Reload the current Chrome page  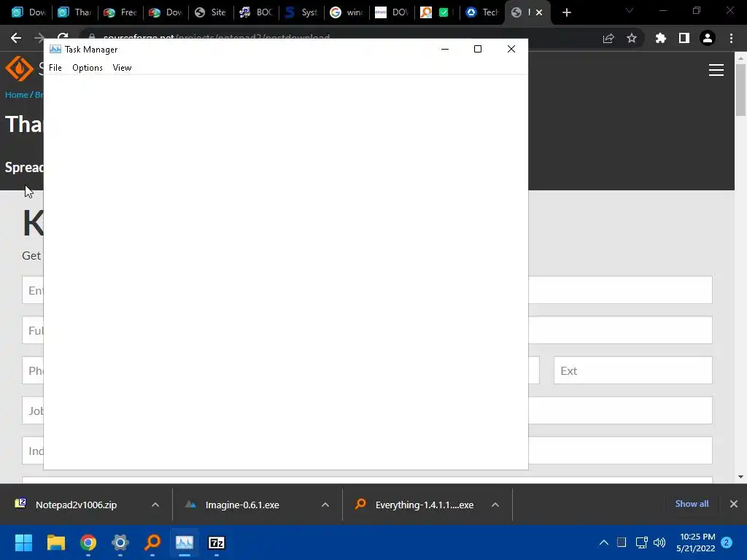click(x=63, y=36)
